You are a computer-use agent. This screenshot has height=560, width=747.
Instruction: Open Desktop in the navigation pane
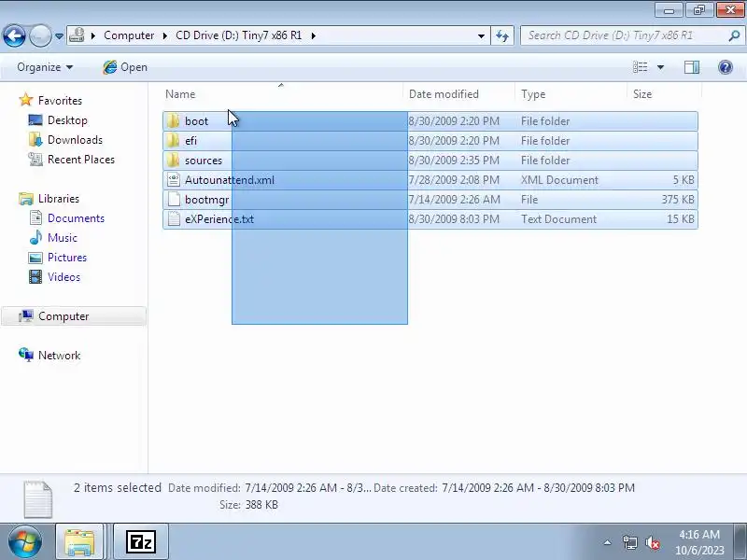coord(67,120)
